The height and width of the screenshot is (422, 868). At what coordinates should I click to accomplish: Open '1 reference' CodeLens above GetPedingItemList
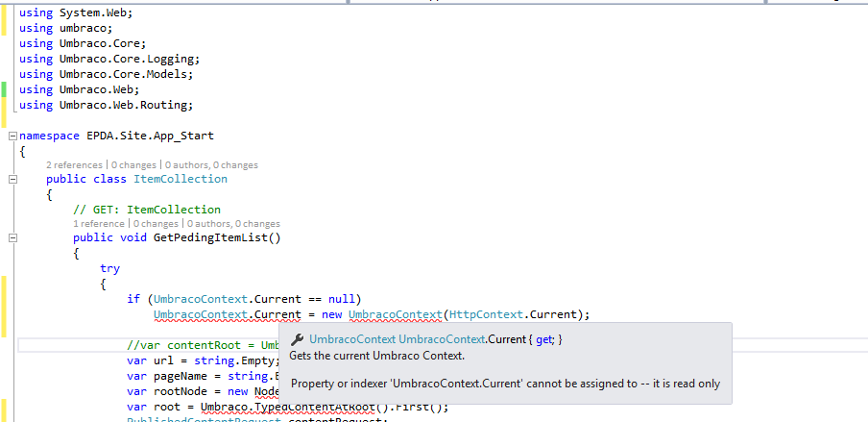[x=99, y=224]
